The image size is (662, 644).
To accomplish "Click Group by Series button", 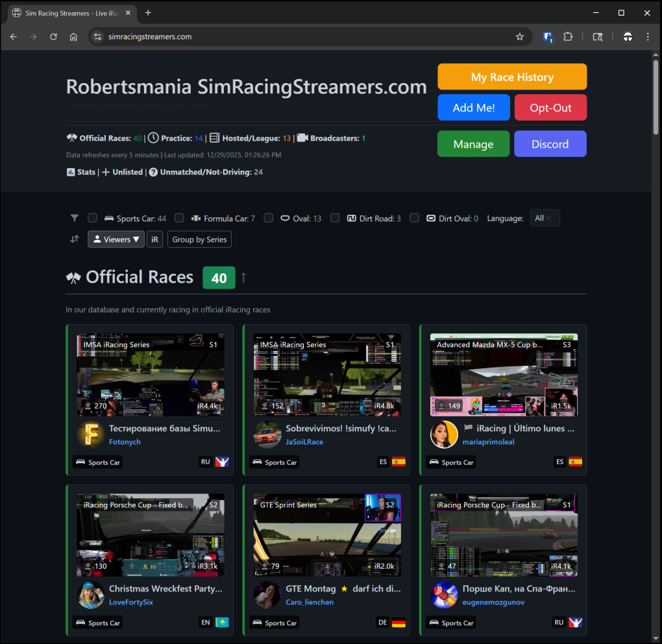I will coord(199,239).
